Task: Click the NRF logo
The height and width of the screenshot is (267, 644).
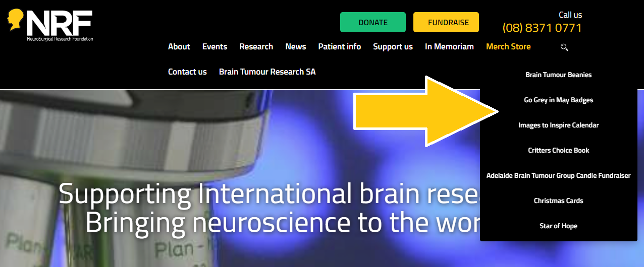Action: point(50,25)
